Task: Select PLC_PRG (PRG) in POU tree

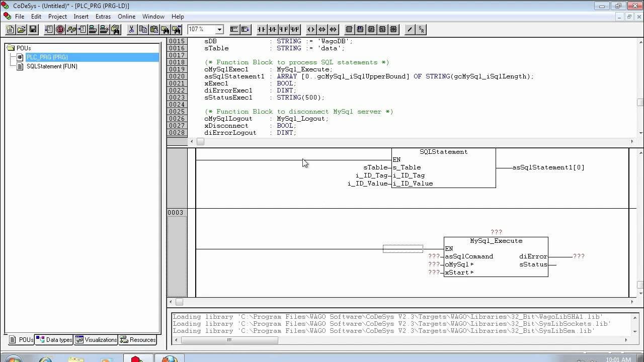Action: click(47, 57)
